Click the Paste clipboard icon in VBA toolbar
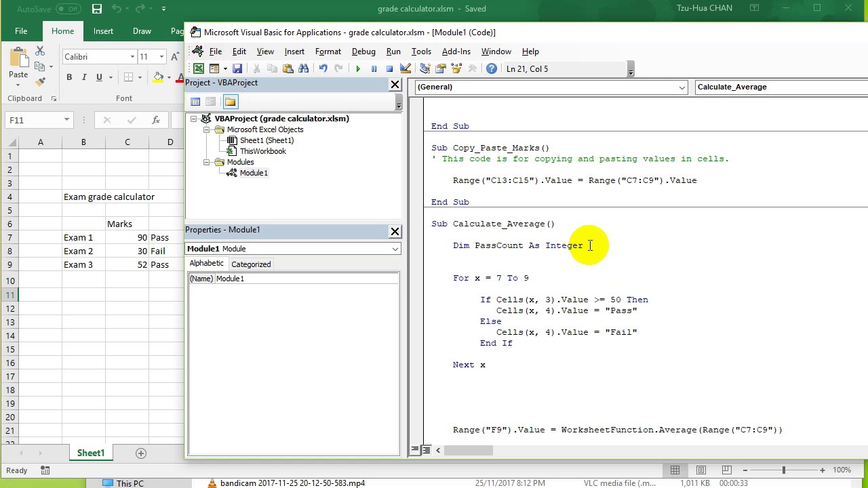This screenshot has height=488, width=868. coord(288,68)
